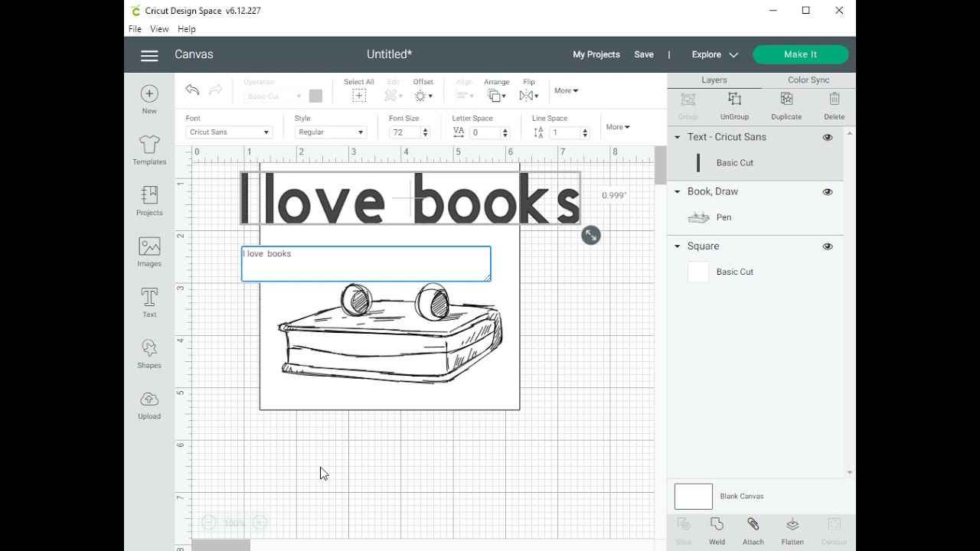Open Upload panel

[x=149, y=404]
